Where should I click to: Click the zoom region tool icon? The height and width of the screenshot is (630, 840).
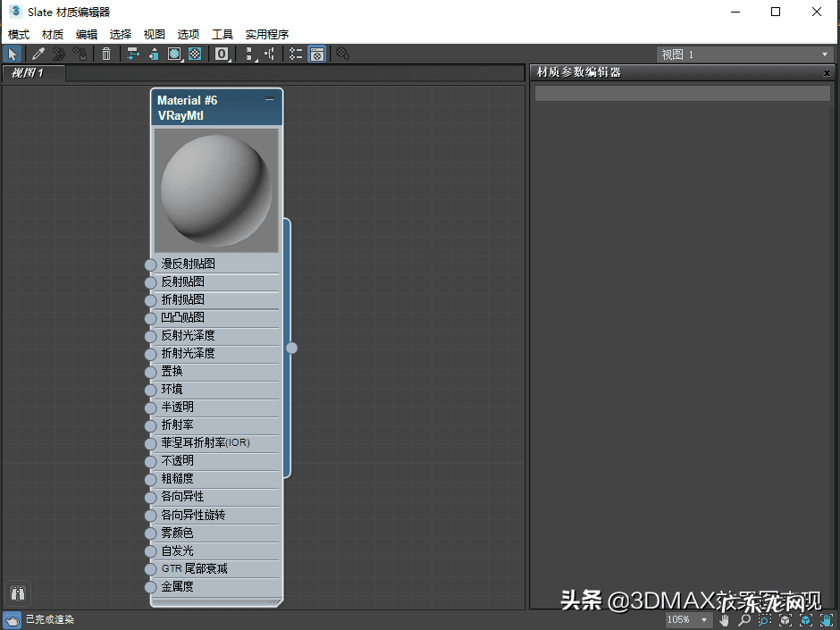click(765, 620)
